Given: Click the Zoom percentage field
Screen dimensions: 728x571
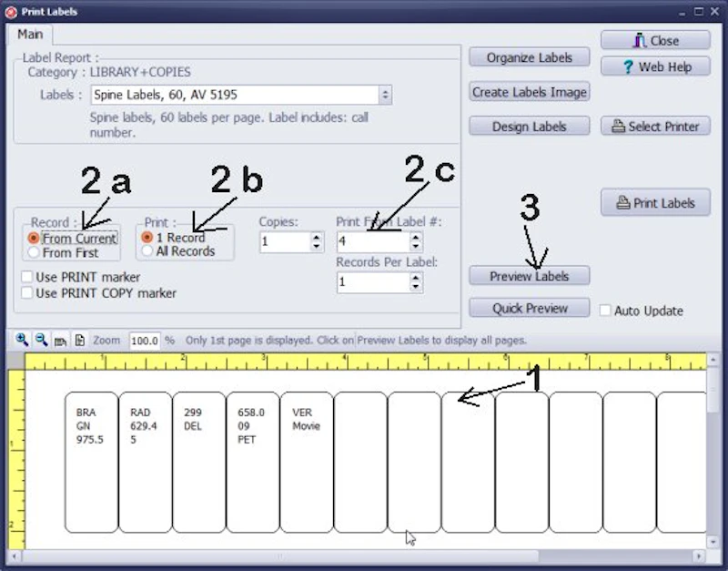Looking at the screenshot, I should click(145, 341).
